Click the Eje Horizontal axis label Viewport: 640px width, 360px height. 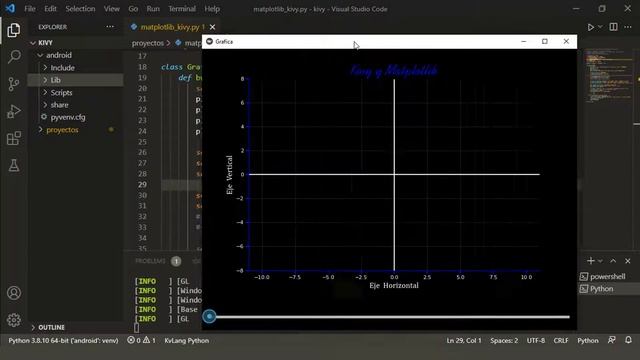tap(393, 285)
